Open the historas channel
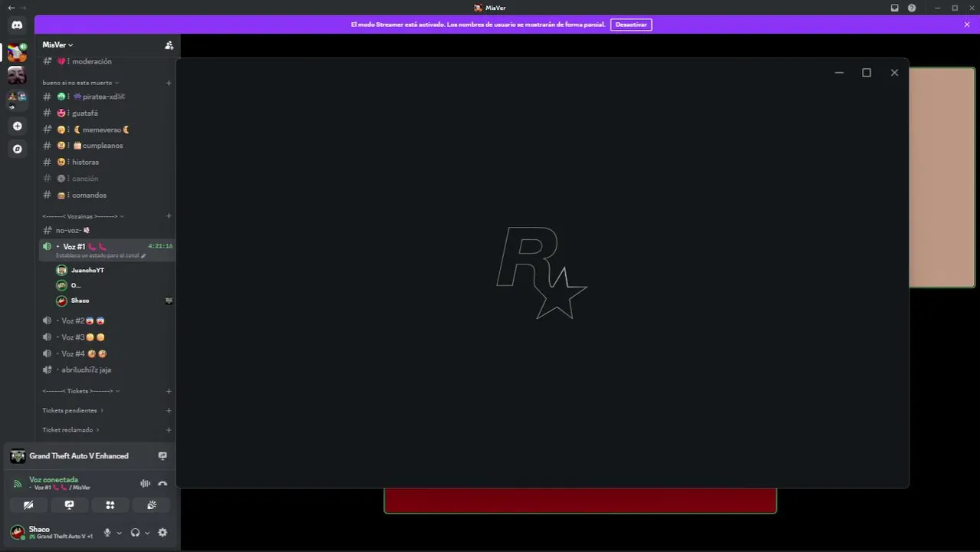This screenshot has width=980, height=552. click(107, 163)
